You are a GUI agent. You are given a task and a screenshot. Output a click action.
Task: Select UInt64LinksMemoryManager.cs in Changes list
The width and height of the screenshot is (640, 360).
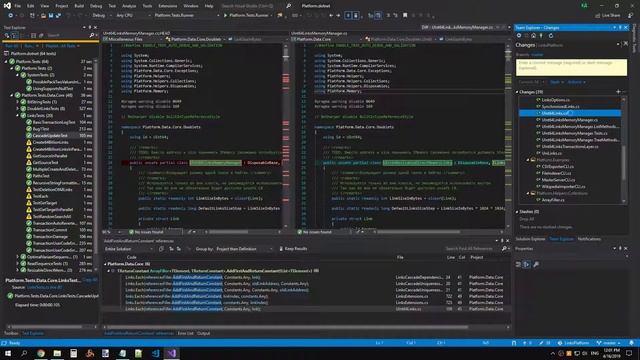[570, 120]
